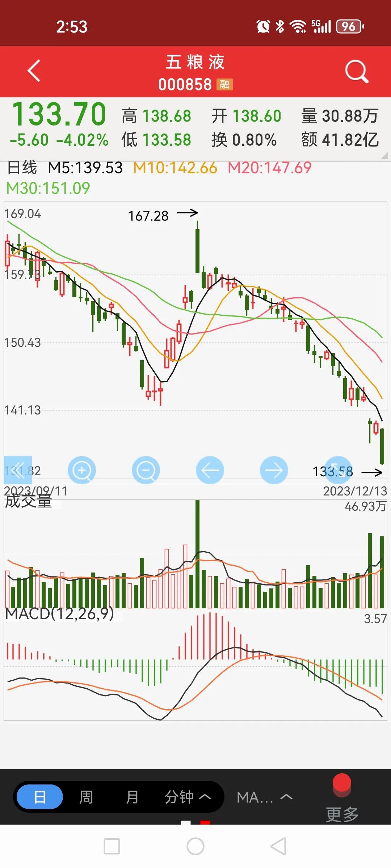Tap 成交量 volume panel label
This screenshot has height=868, width=391.
pos(28,502)
